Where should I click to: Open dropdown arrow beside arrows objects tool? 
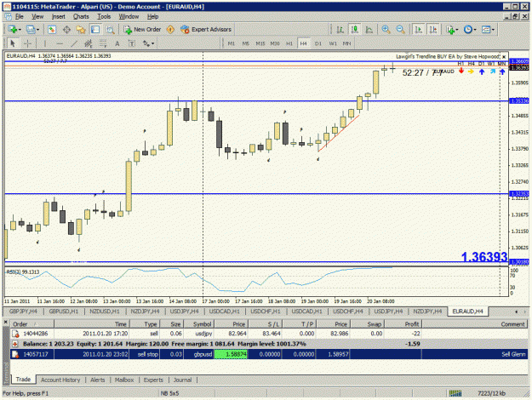point(152,43)
